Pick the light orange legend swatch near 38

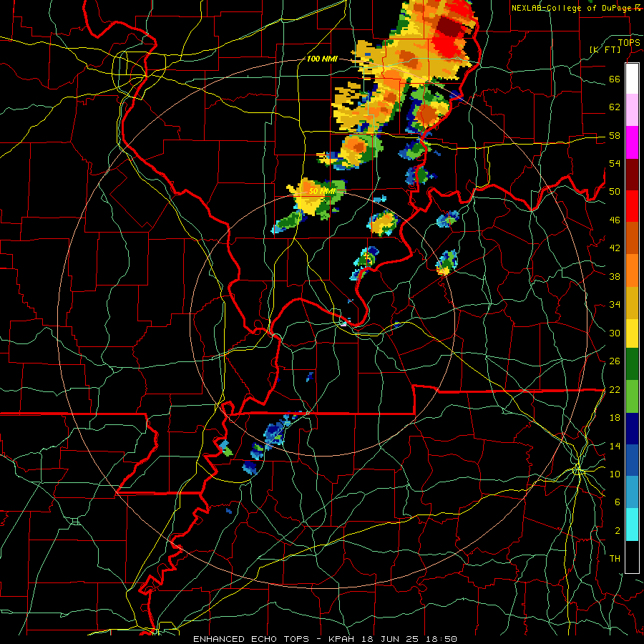pyautogui.click(x=632, y=270)
